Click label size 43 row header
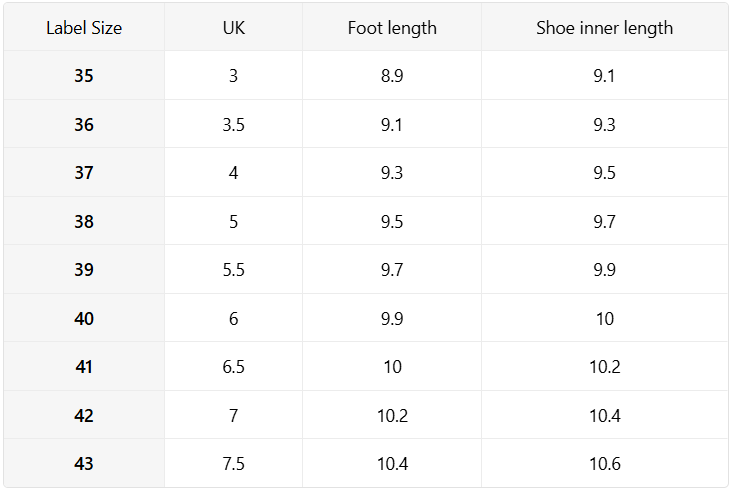The image size is (732, 490). pos(84,464)
